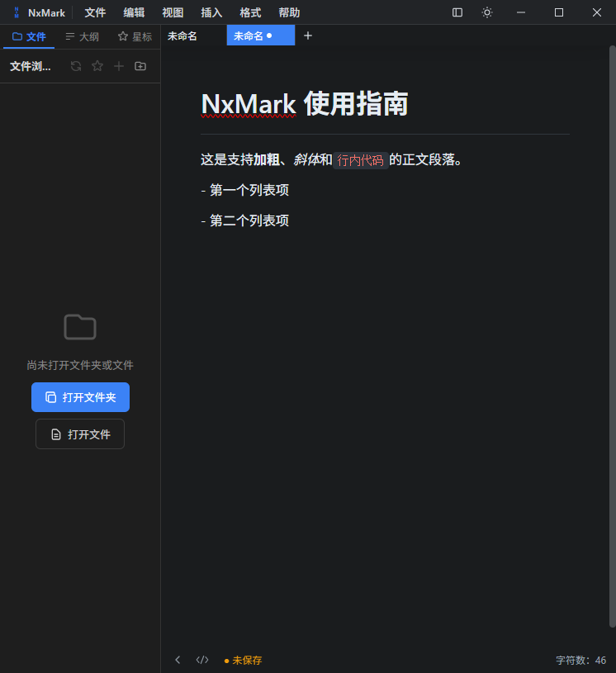Minimize the NxMark window
The image size is (616, 673).
click(x=521, y=12)
